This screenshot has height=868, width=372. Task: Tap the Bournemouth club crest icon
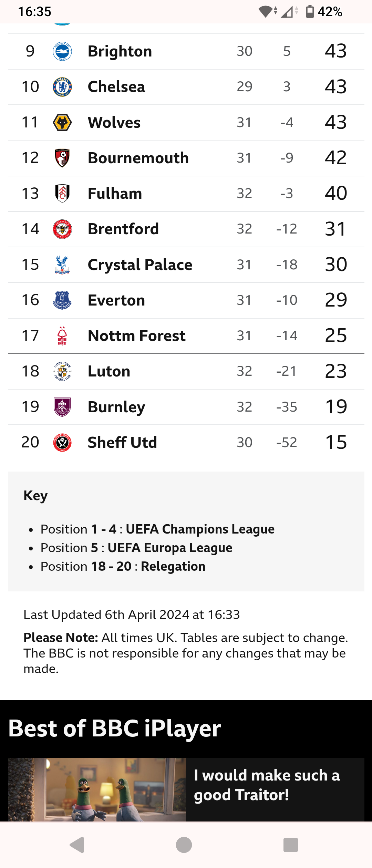point(62,158)
